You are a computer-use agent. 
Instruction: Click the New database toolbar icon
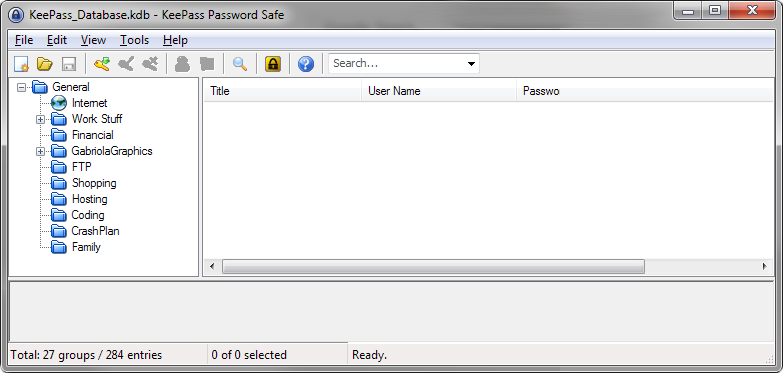click(x=21, y=64)
